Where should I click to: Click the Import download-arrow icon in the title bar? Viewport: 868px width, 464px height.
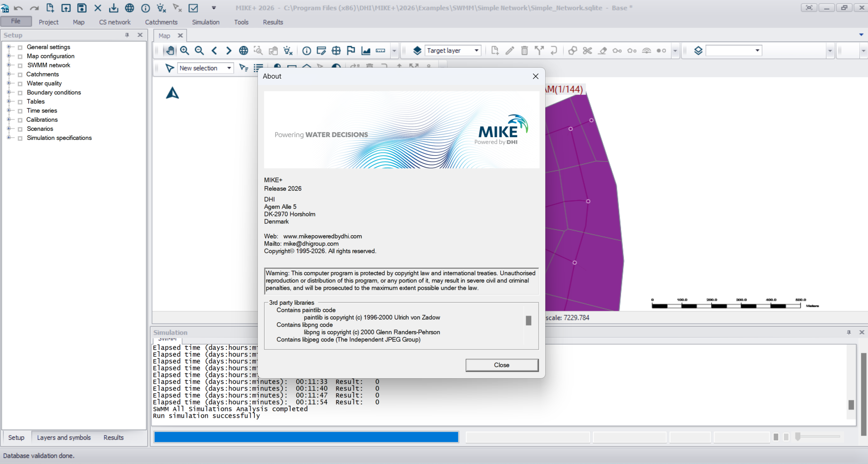(113, 8)
